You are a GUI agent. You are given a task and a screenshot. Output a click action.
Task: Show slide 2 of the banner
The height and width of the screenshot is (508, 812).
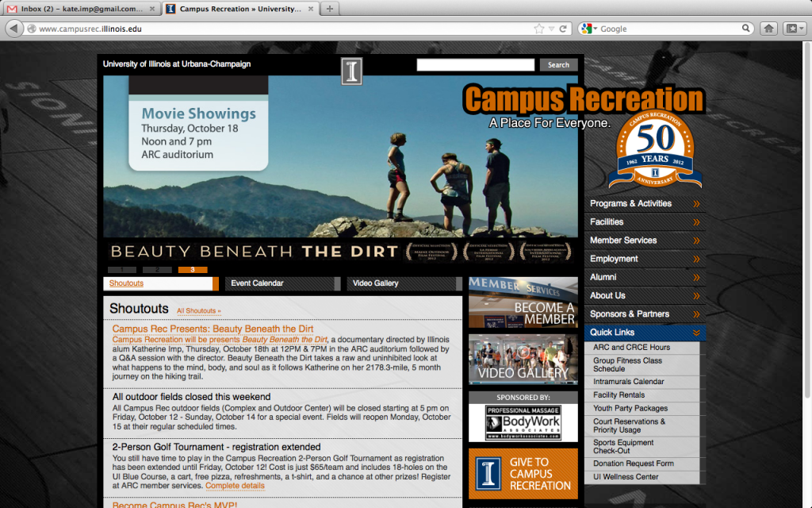157,270
